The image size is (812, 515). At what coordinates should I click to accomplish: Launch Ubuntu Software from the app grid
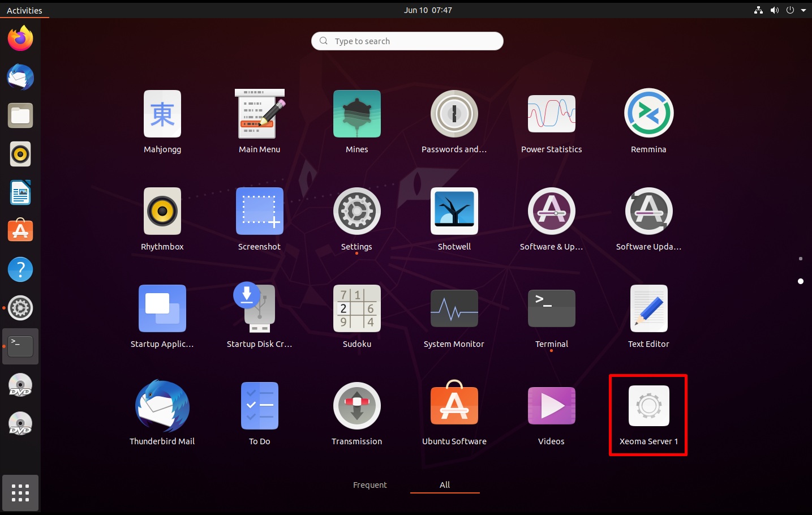[454, 413]
